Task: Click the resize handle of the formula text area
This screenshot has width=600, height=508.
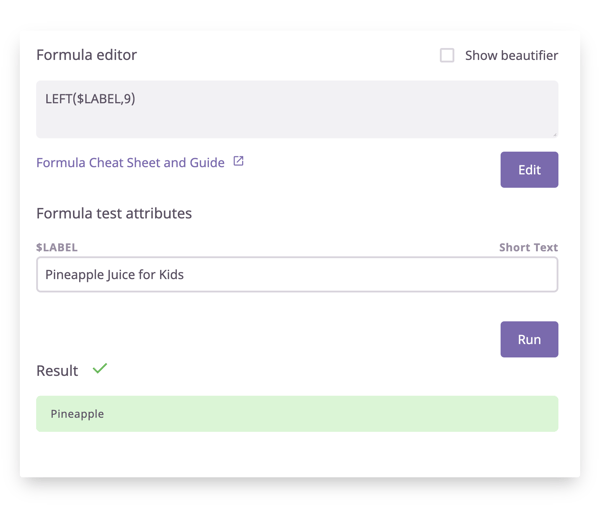Action: click(555, 135)
